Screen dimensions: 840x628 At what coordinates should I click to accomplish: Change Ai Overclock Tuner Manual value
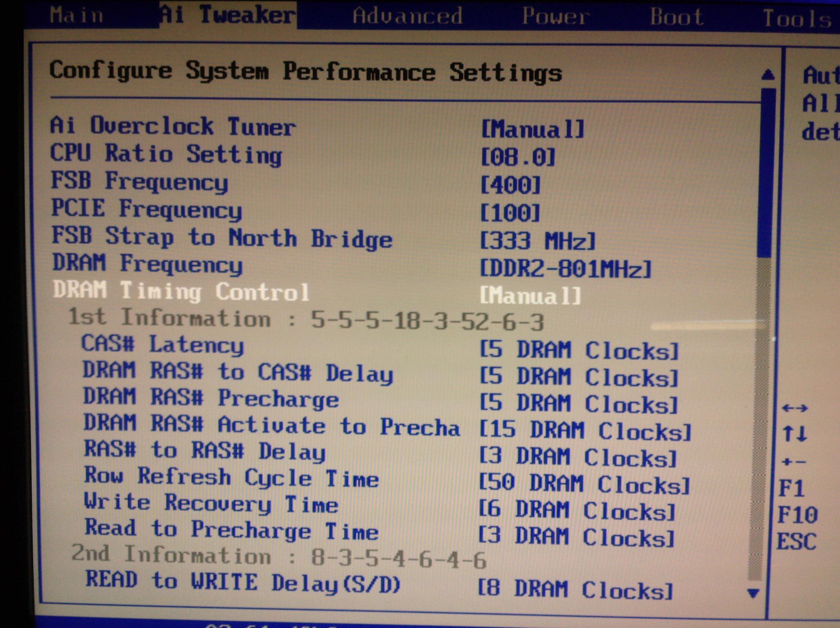(x=532, y=129)
